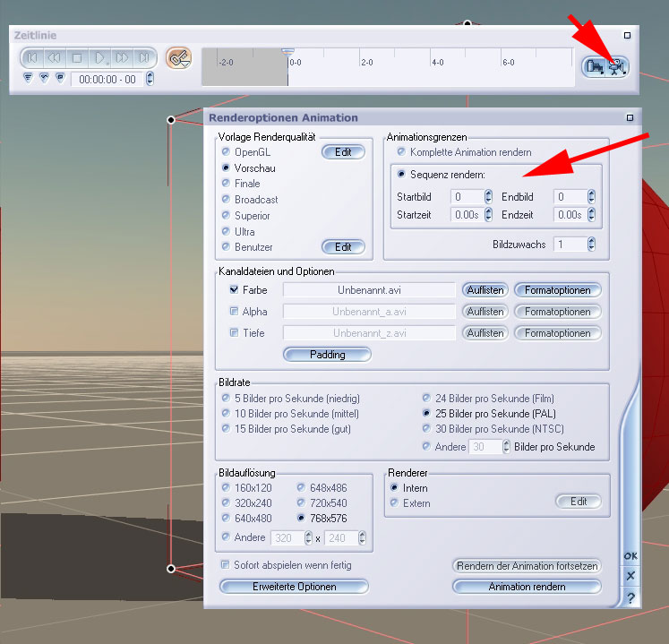Edit the OpenGL quality preset

click(343, 152)
